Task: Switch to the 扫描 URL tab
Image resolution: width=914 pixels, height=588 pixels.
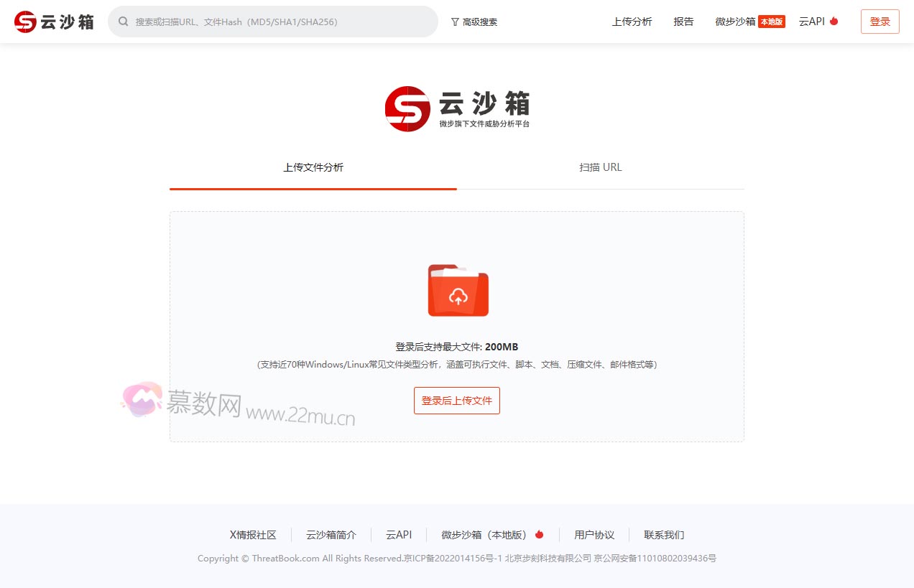Action: coord(601,167)
